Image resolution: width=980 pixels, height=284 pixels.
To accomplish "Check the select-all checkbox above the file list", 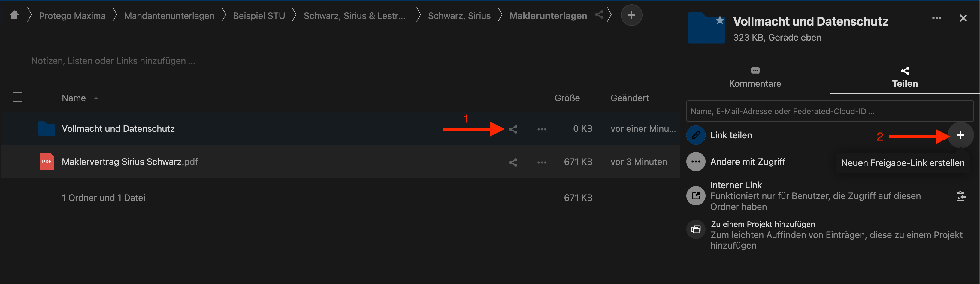I will 17,97.
